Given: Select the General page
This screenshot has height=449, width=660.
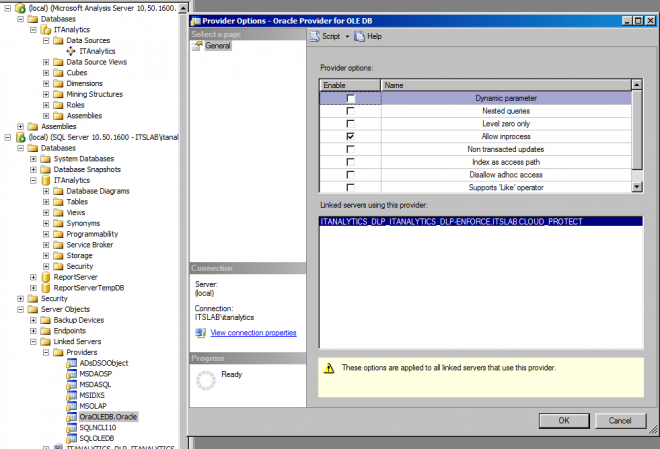Looking at the screenshot, I should tap(218, 46).
